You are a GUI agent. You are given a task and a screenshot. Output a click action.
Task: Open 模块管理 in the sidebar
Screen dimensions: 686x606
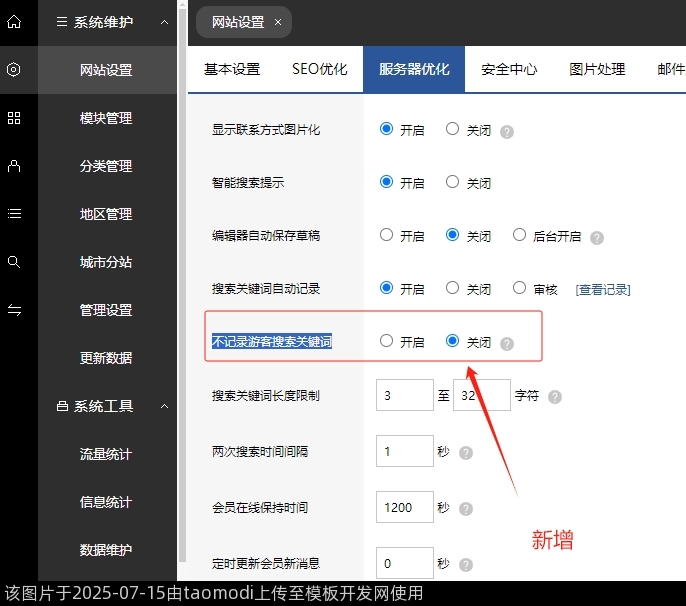click(x=106, y=118)
